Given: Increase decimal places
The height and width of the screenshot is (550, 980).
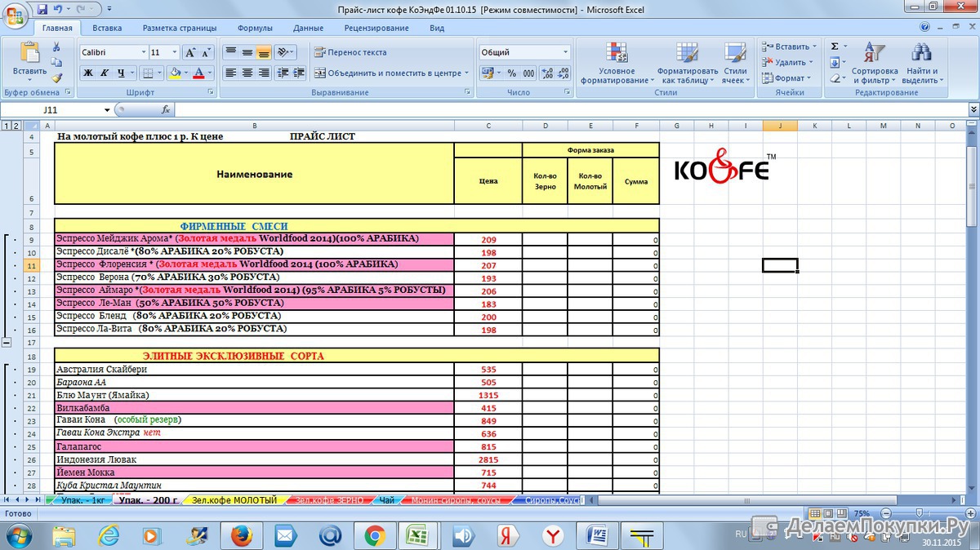Looking at the screenshot, I should (x=548, y=73).
